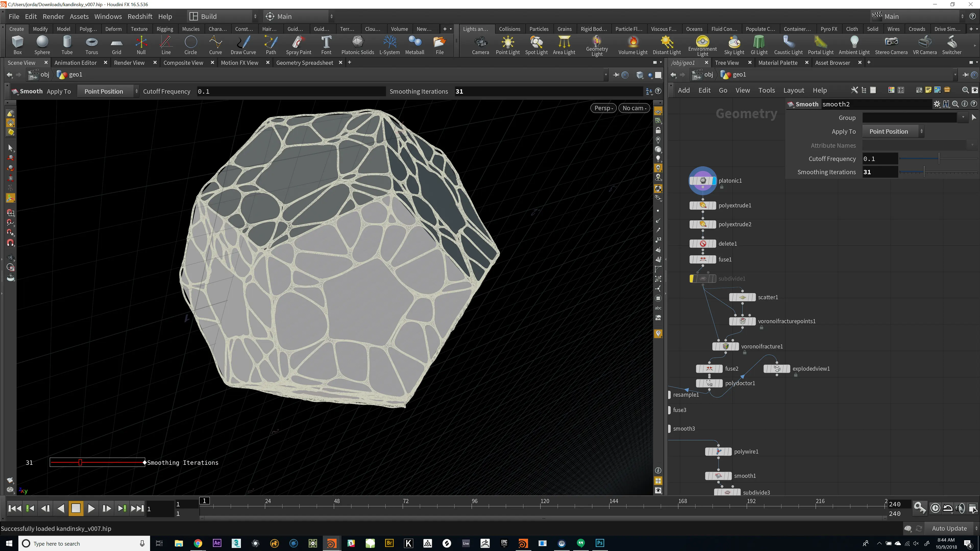Image resolution: width=980 pixels, height=551 pixels.
Task: Open the Apply To menu above the viewport
Action: 108,91
